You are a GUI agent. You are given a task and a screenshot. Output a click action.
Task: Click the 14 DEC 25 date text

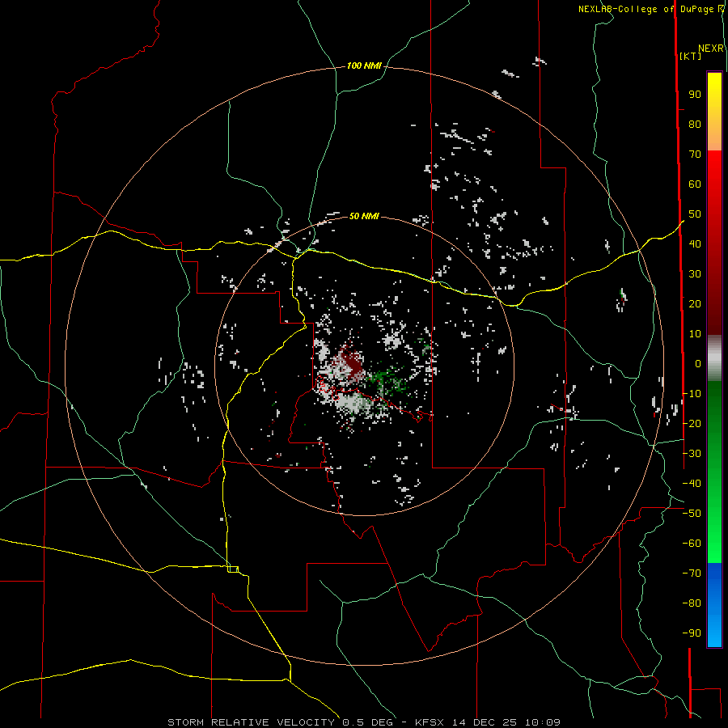click(485, 722)
